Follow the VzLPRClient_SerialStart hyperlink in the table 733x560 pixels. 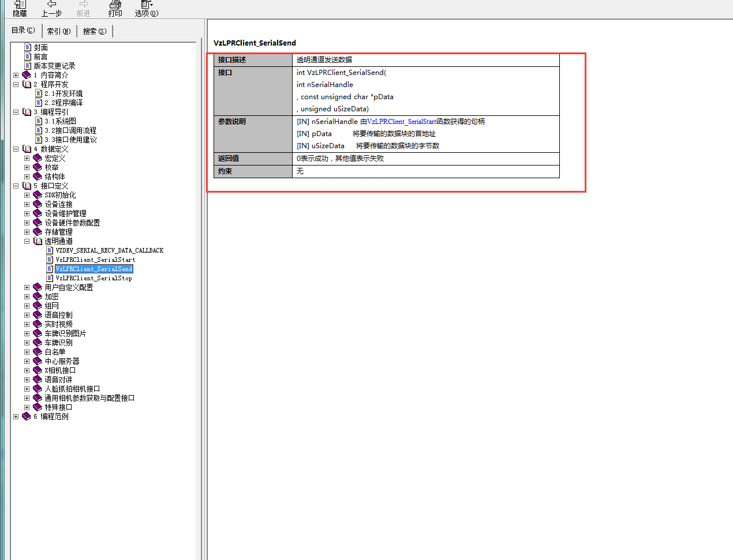(401, 122)
